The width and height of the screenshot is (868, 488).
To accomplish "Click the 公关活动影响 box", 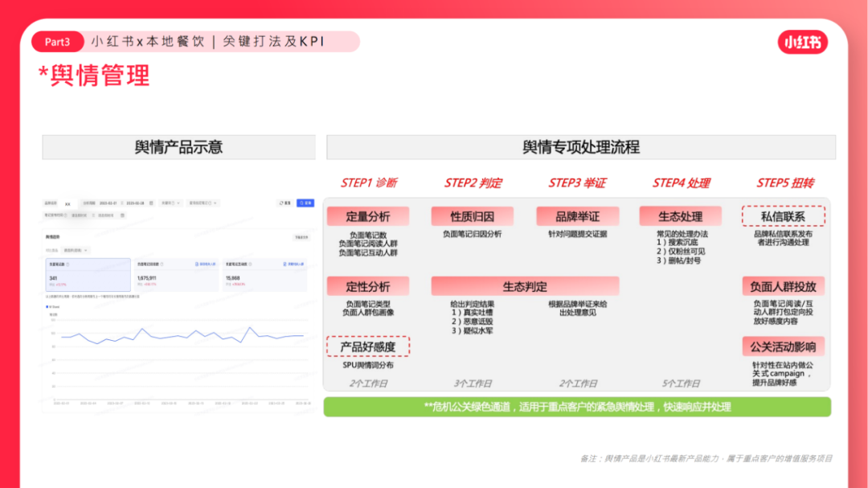I will (x=784, y=347).
